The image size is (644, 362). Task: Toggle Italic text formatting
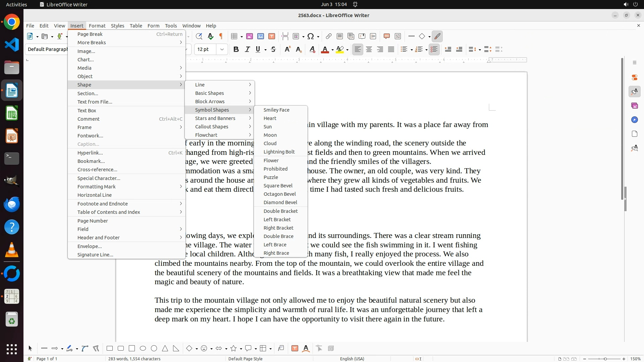tap(247, 50)
